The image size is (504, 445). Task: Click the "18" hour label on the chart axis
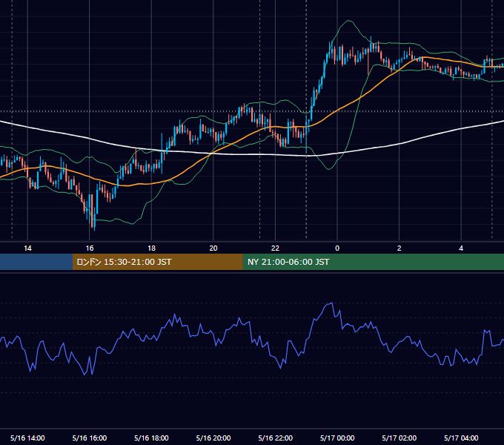[151, 248]
